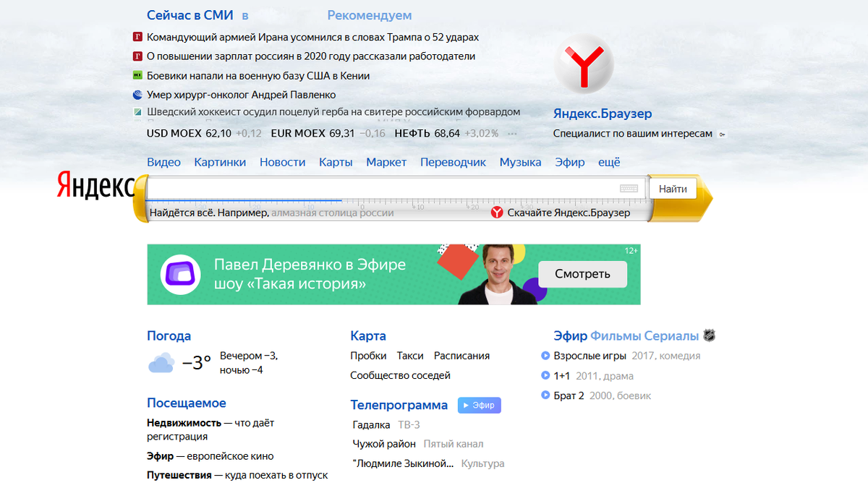868x488 pixels.
Task: Click the source icon of the зарплат news item
Action: [137, 56]
